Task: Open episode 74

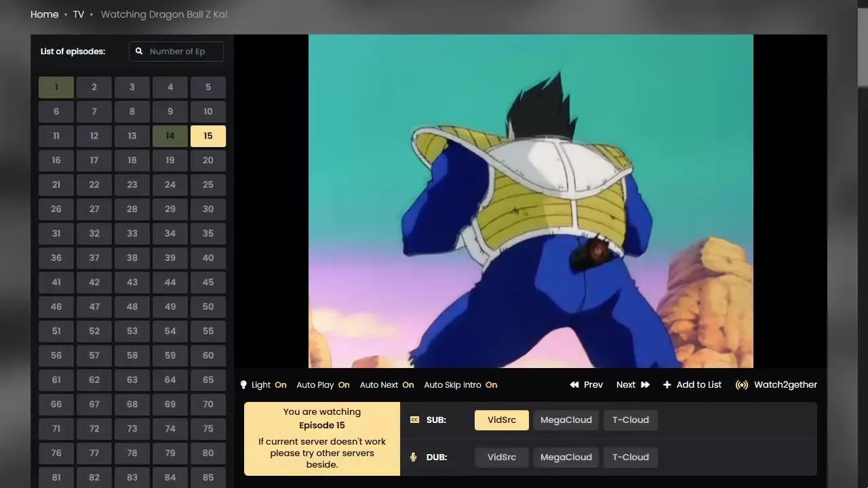Action: click(170, 429)
